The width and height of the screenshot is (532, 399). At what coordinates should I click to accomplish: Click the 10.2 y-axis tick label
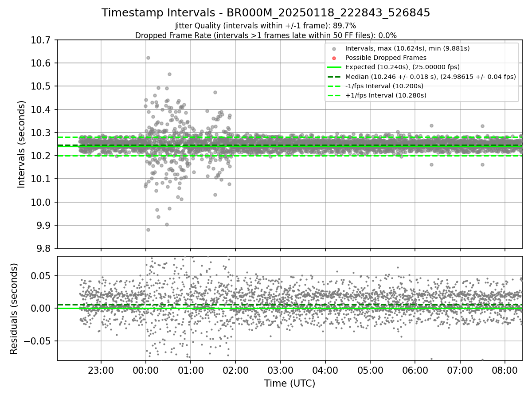41,156
